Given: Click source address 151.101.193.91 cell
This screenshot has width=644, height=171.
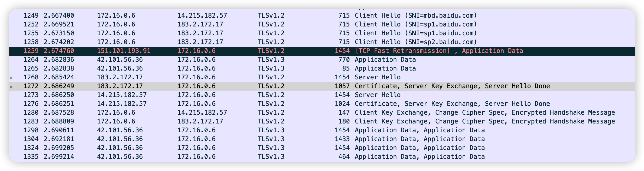Looking at the screenshot, I should (124, 51).
